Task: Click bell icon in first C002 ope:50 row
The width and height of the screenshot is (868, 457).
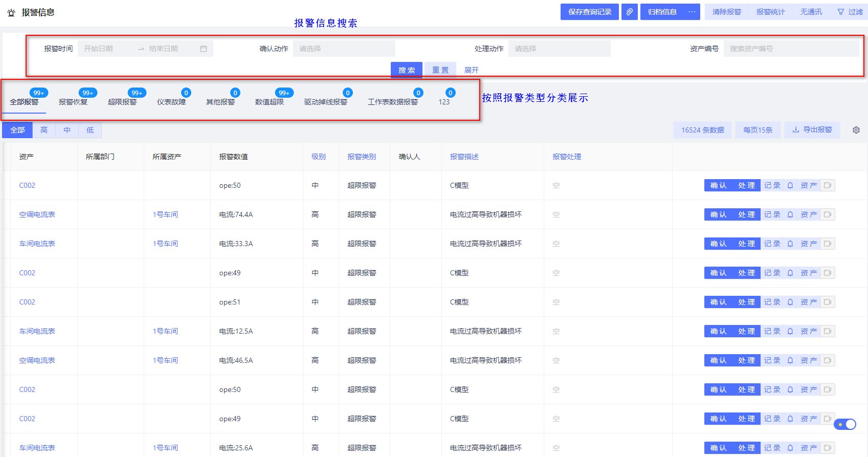Action: 790,185
